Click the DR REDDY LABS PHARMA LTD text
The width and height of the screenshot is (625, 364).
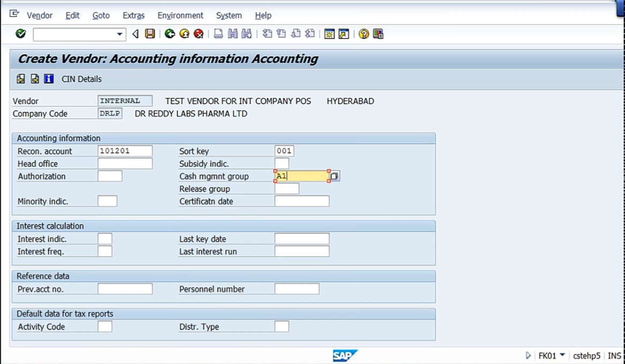pos(191,113)
